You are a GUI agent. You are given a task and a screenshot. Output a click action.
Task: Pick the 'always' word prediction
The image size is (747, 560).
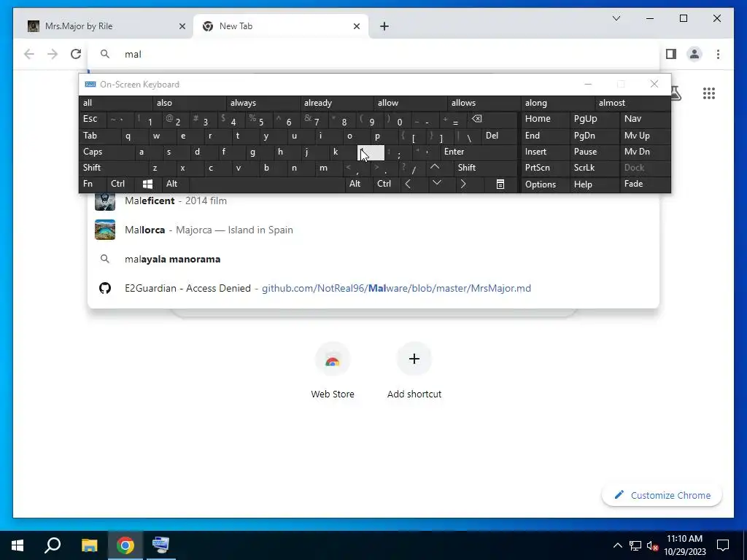tap(263, 103)
